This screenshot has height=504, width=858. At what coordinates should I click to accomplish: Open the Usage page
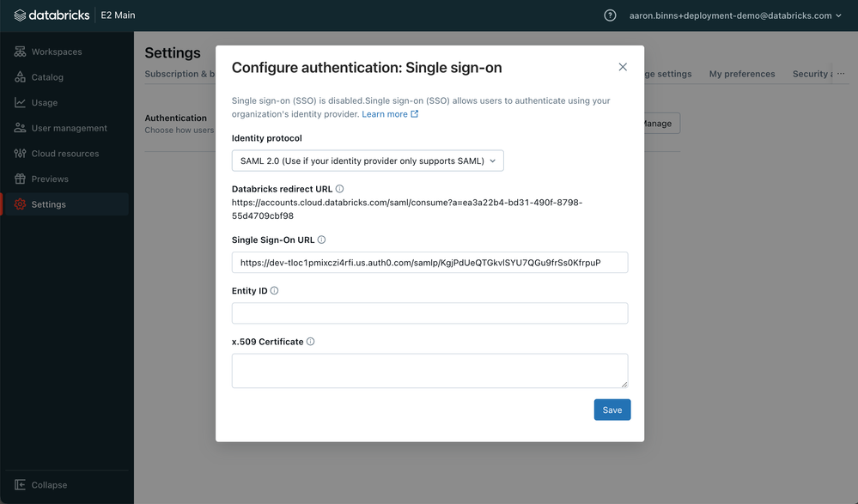point(45,103)
